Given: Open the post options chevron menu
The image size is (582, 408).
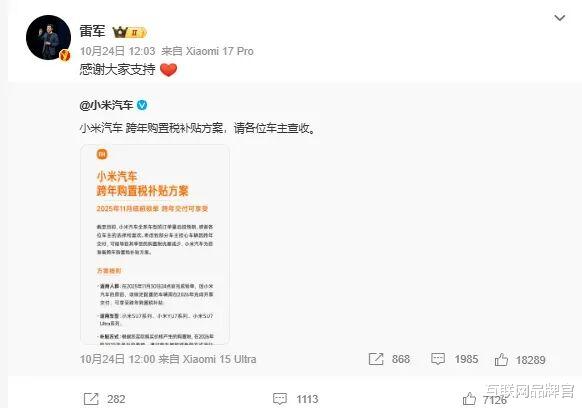Looking at the screenshot, I should pyautogui.click(x=559, y=18).
